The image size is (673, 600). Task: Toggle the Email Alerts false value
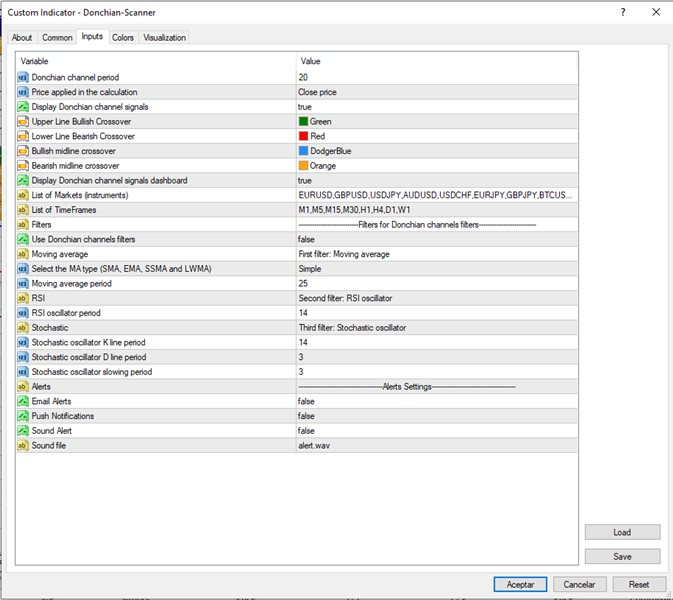[x=437, y=401]
